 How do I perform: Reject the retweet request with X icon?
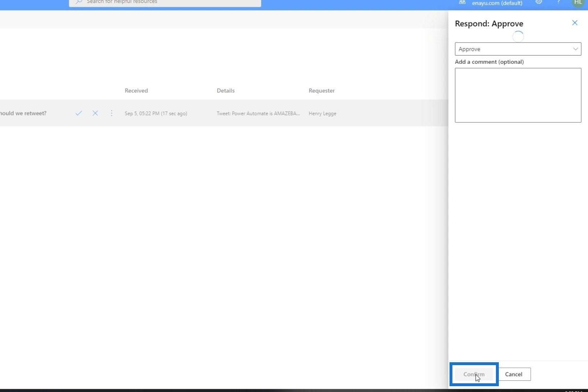point(95,113)
